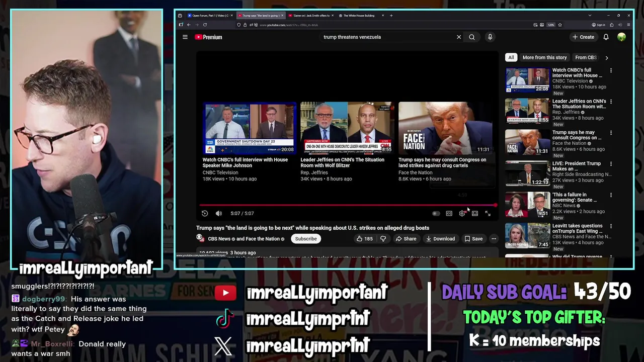Image resolution: width=644 pixels, height=362 pixels.
Task: Share the video
Action: coord(406,239)
